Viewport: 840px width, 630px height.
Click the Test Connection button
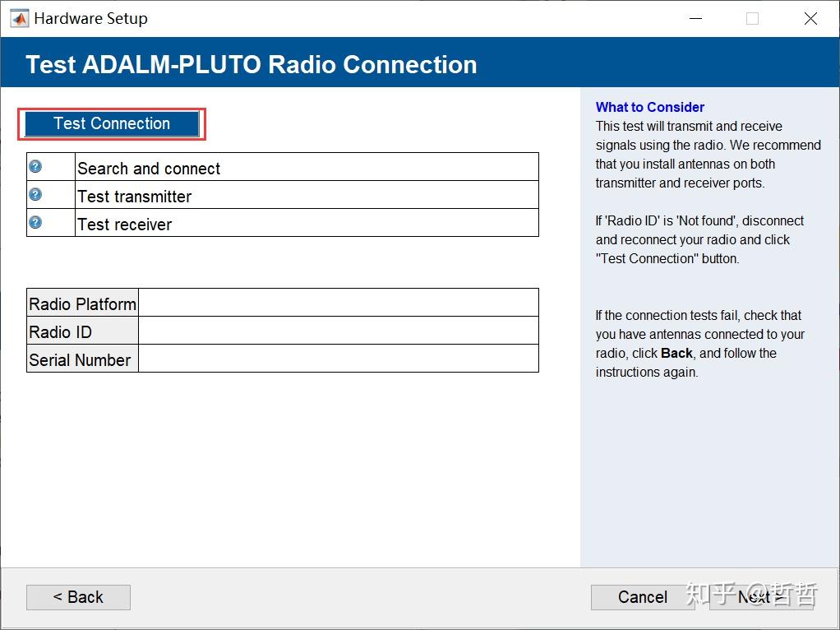coord(112,124)
